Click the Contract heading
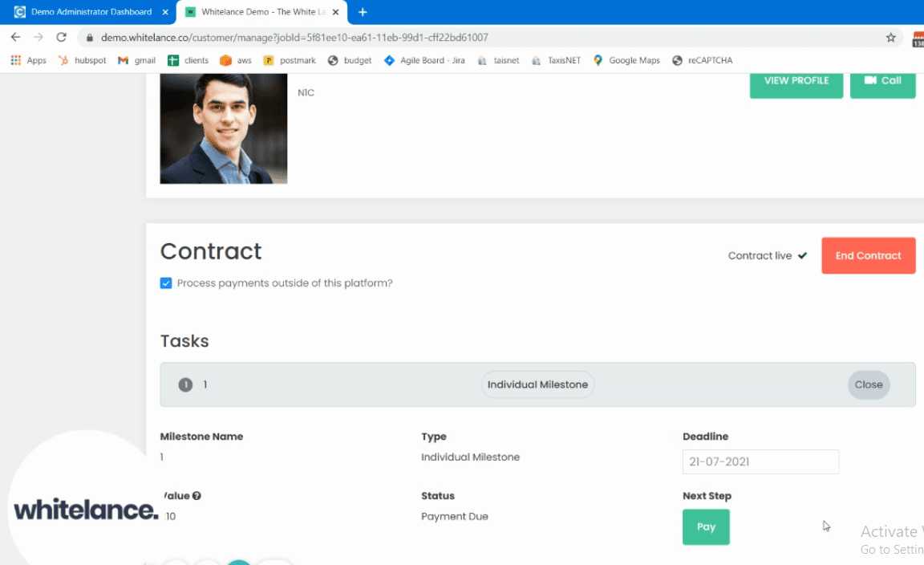 (x=211, y=251)
